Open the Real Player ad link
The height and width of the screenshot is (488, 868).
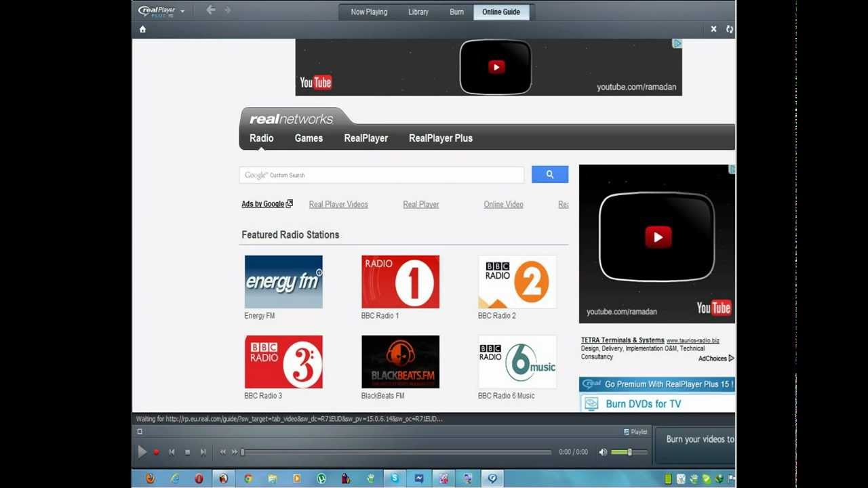[x=421, y=204]
